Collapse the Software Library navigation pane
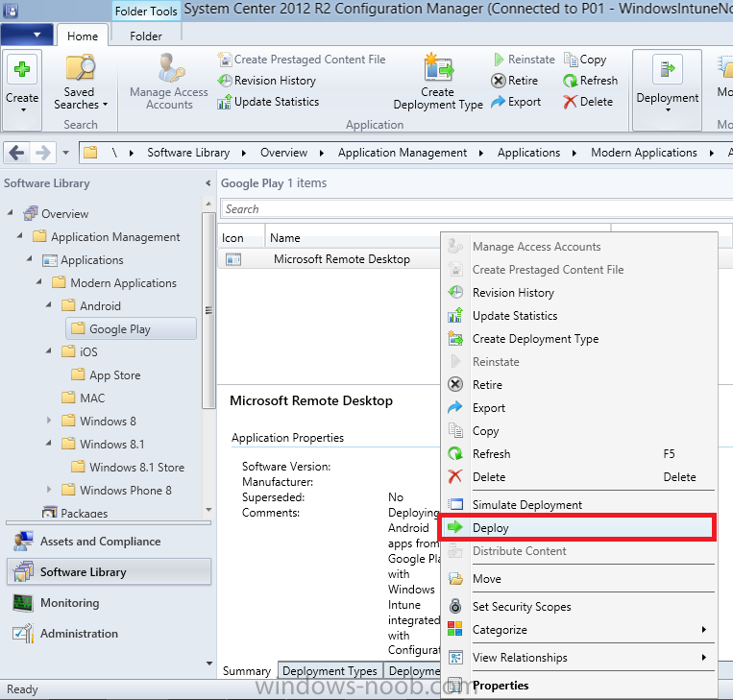This screenshot has width=733, height=700. [208, 183]
